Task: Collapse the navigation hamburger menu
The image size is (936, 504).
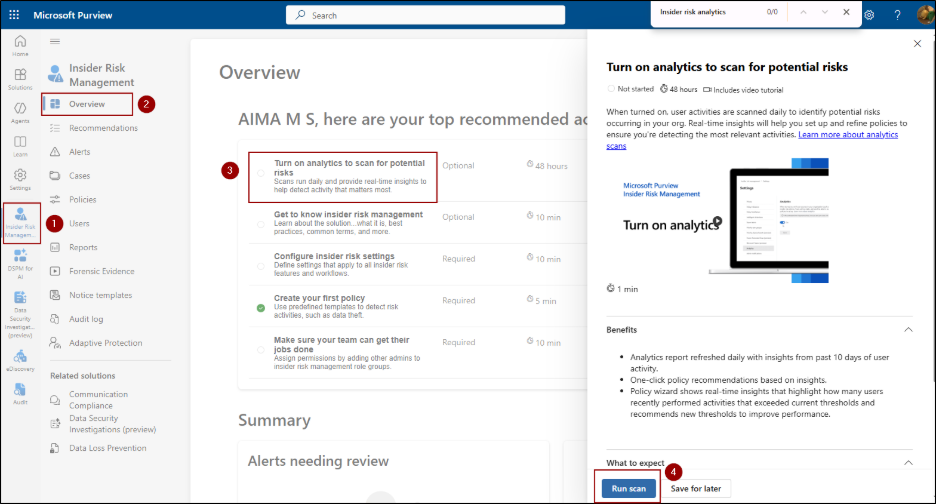Action: point(55,41)
